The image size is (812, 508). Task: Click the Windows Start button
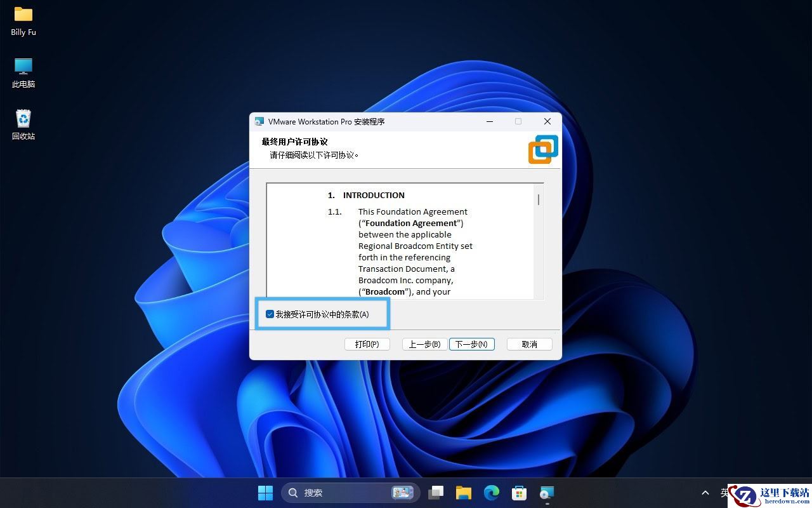coord(265,493)
